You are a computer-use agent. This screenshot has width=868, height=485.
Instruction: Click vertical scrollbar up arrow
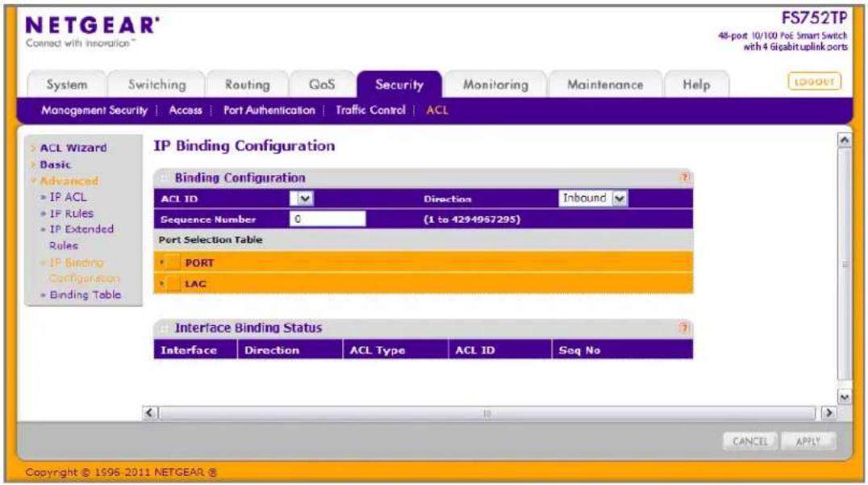point(844,140)
